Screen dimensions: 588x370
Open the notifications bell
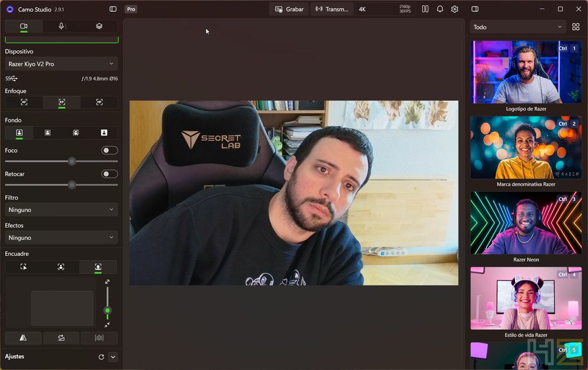point(440,9)
